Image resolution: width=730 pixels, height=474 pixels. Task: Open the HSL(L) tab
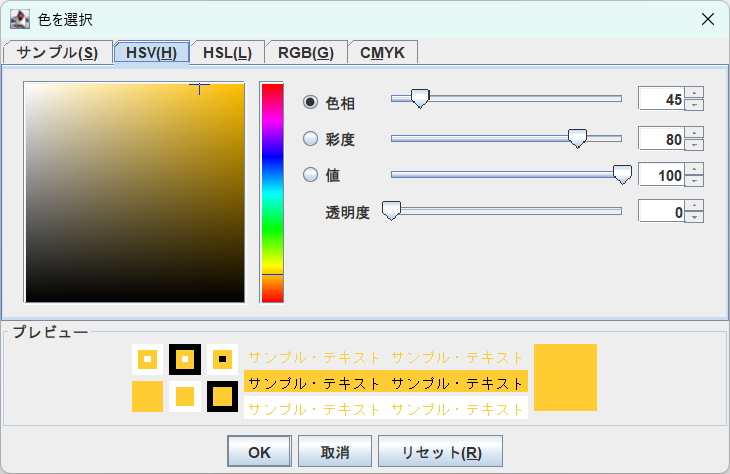(227, 52)
